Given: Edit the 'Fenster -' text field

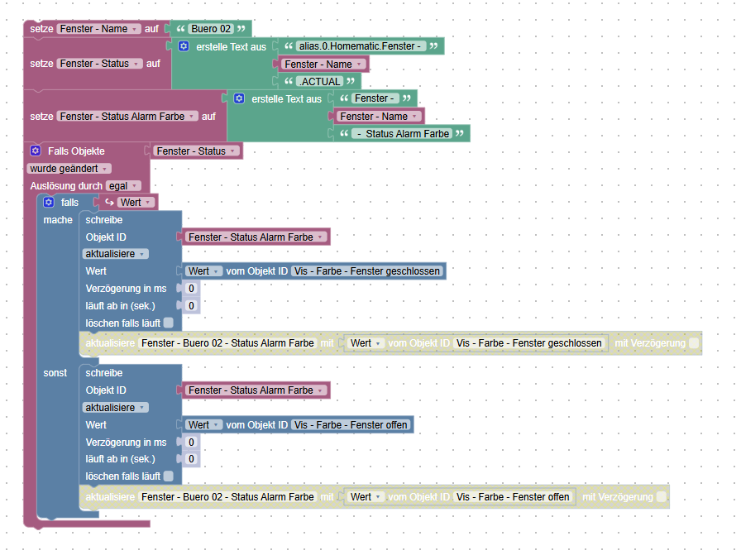Looking at the screenshot, I should pos(375,98).
